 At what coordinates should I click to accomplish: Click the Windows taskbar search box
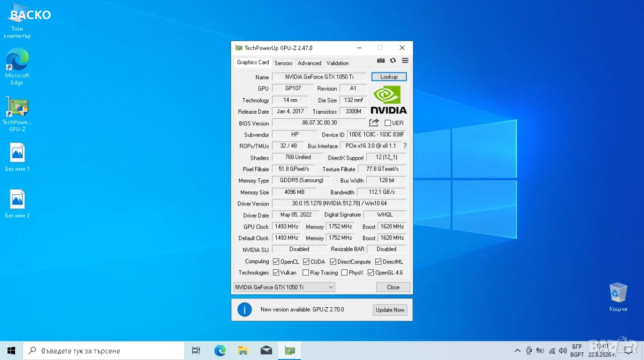pos(104,350)
